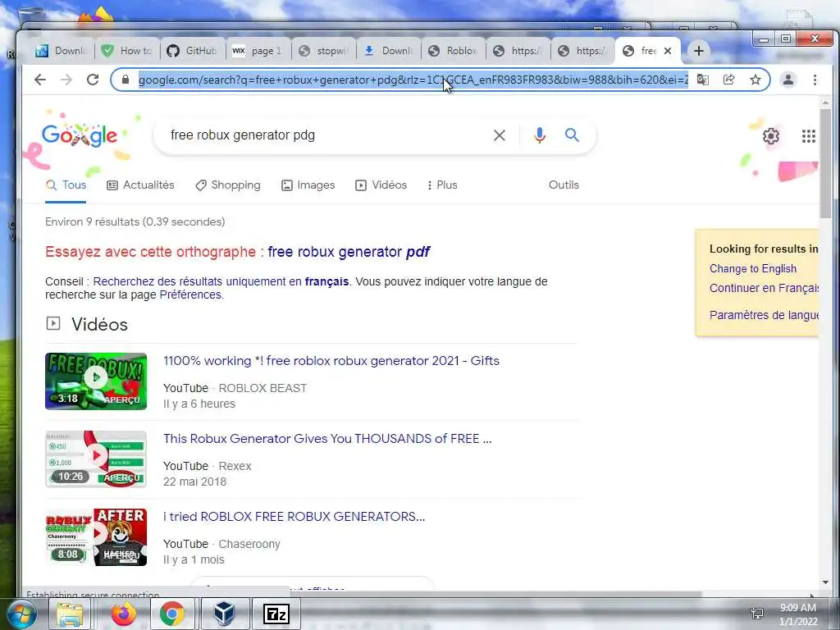Open 7-Zip from the taskbar
Viewport: 840px width, 630px height.
tap(276, 614)
